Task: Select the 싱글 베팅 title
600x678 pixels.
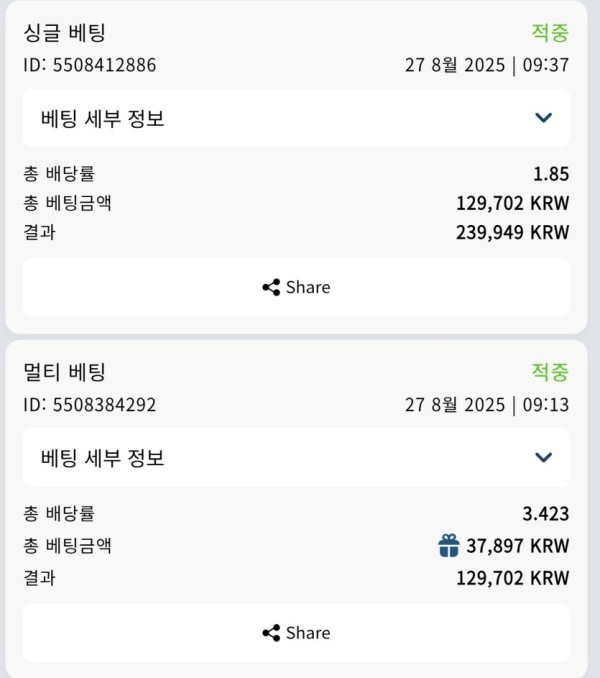Action: click(64, 33)
